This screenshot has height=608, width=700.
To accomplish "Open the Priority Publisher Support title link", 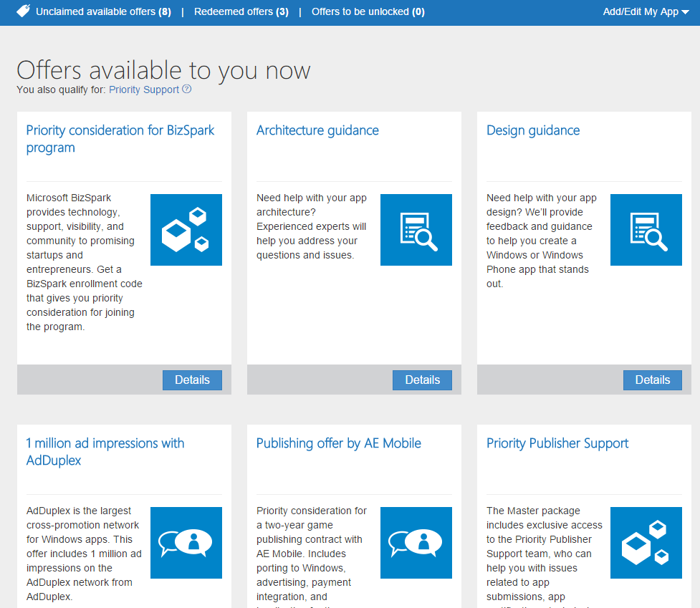I will (x=557, y=443).
